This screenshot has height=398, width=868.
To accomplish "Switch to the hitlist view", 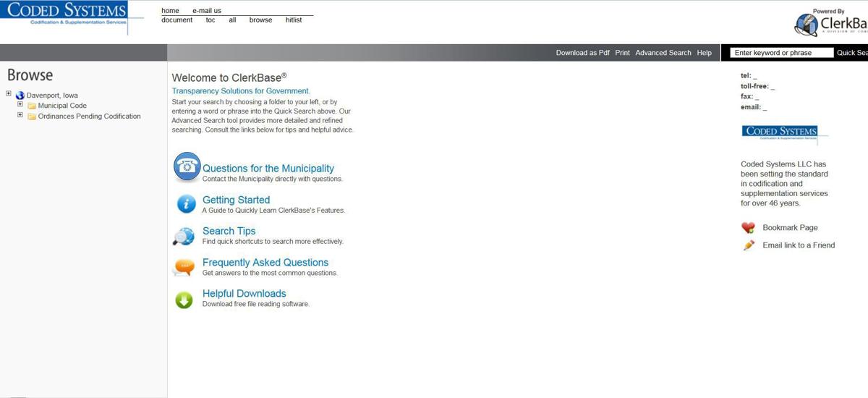I will point(294,20).
